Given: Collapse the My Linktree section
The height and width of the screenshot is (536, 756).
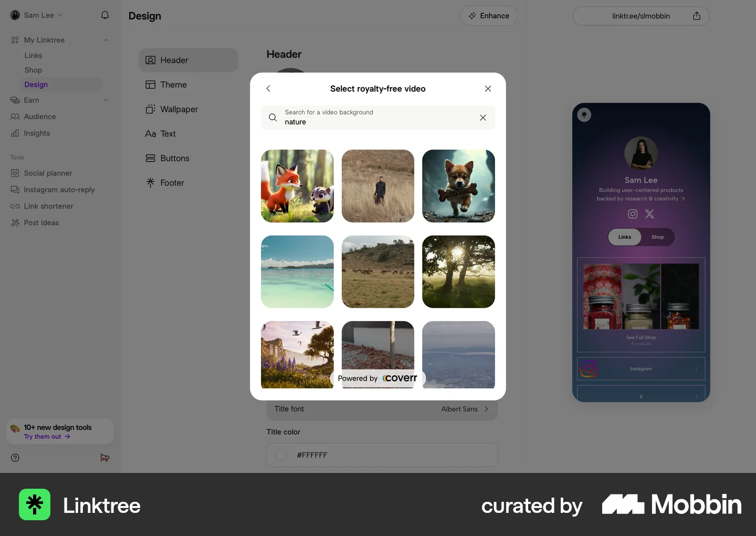Looking at the screenshot, I should 106,40.
